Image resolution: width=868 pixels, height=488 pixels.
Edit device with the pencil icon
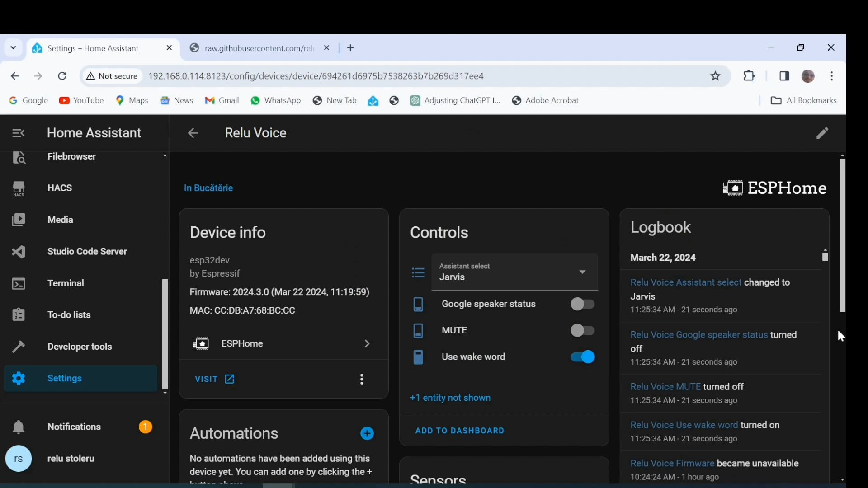pos(822,133)
